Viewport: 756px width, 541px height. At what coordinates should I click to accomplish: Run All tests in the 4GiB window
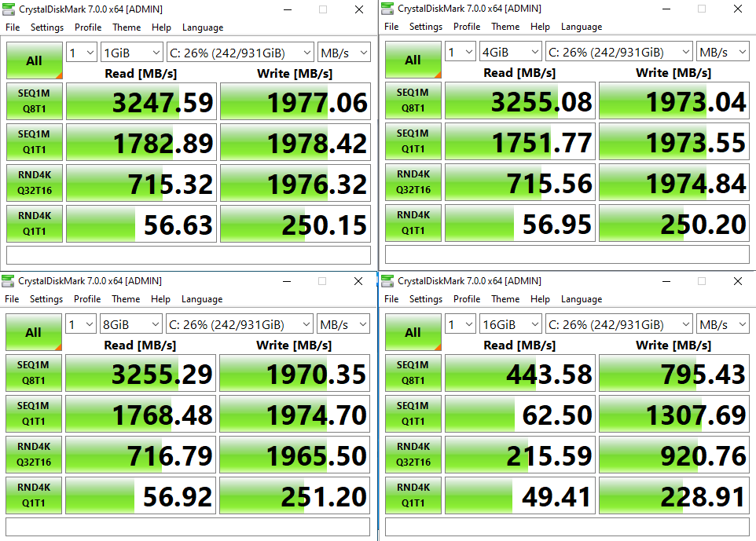[413, 60]
